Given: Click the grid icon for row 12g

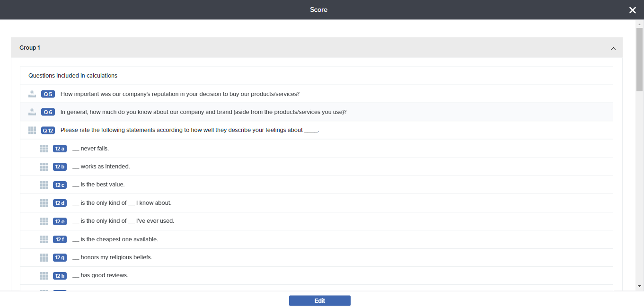Looking at the screenshot, I should (x=44, y=257).
